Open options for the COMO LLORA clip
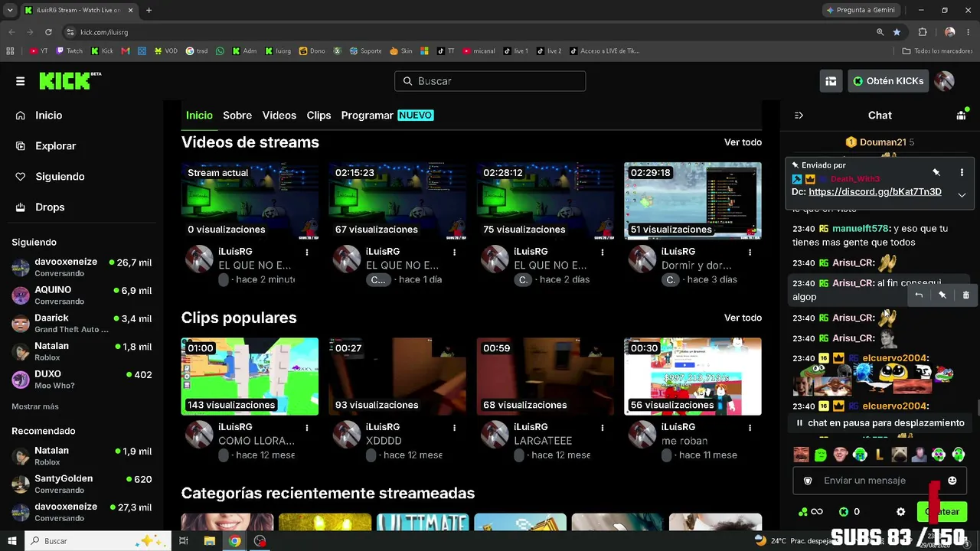The image size is (980, 551). click(x=307, y=428)
